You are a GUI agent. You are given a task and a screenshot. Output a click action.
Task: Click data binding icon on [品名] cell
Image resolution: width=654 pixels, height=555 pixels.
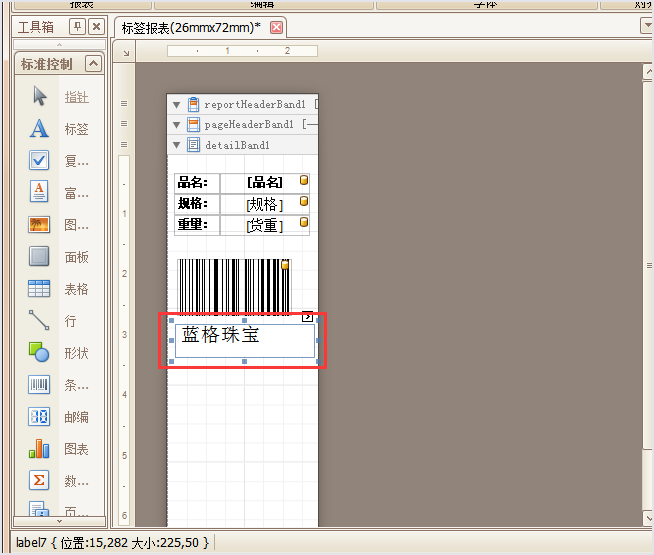[x=304, y=180]
